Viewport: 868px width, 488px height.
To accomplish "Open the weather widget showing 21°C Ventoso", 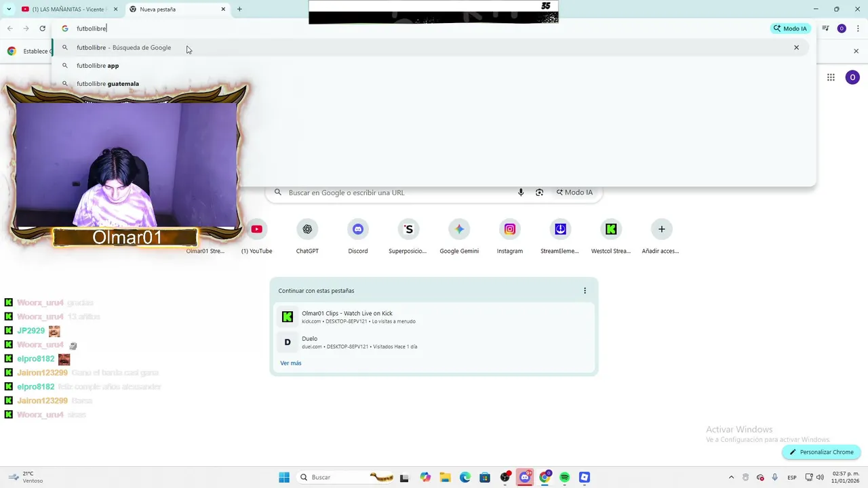I will (x=25, y=477).
